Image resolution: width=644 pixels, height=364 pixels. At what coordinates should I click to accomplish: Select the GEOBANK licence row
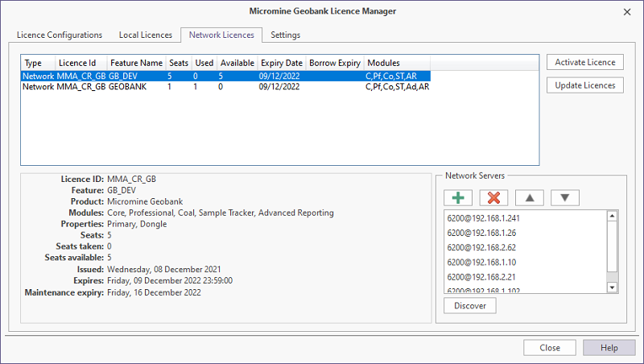pos(225,87)
